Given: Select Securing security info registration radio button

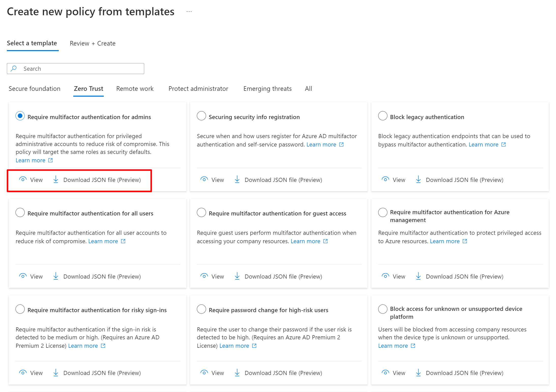Looking at the screenshot, I should 201,116.
